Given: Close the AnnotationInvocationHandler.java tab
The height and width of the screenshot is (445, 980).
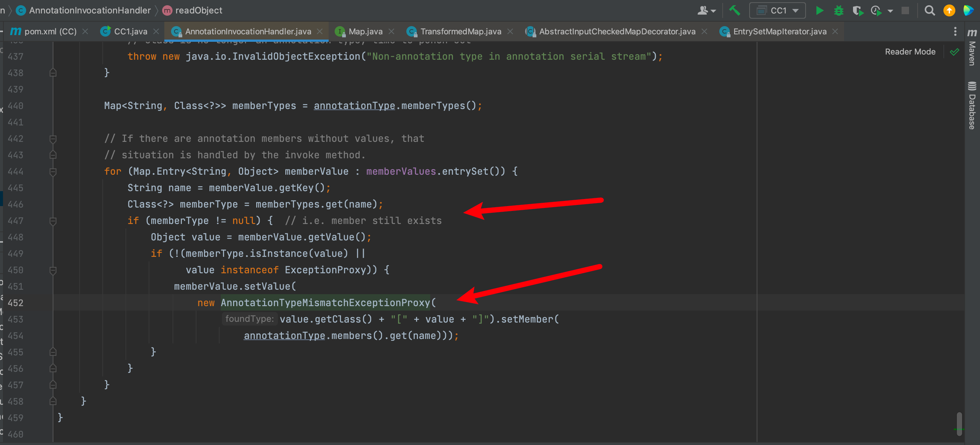Looking at the screenshot, I should [320, 31].
